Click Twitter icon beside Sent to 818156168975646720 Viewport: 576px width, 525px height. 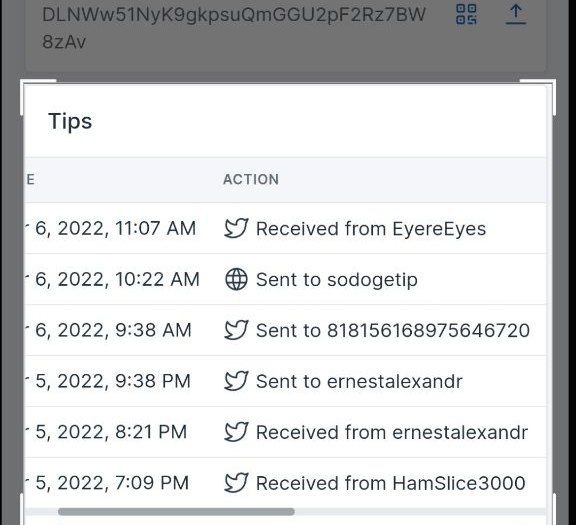click(x=236, y=330)
